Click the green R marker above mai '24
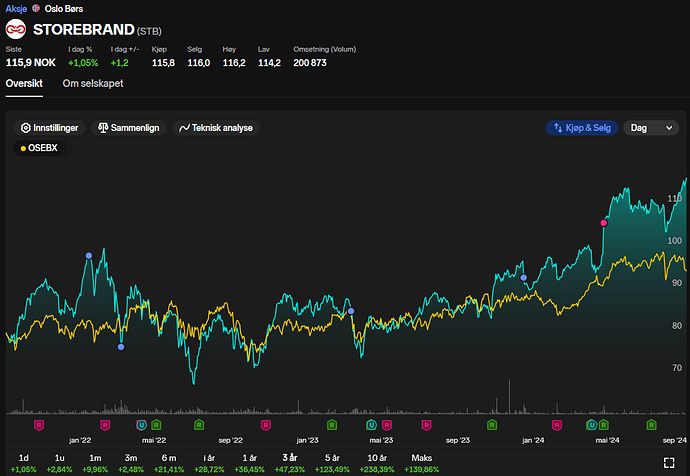690x476 pixels. [604, 425]
